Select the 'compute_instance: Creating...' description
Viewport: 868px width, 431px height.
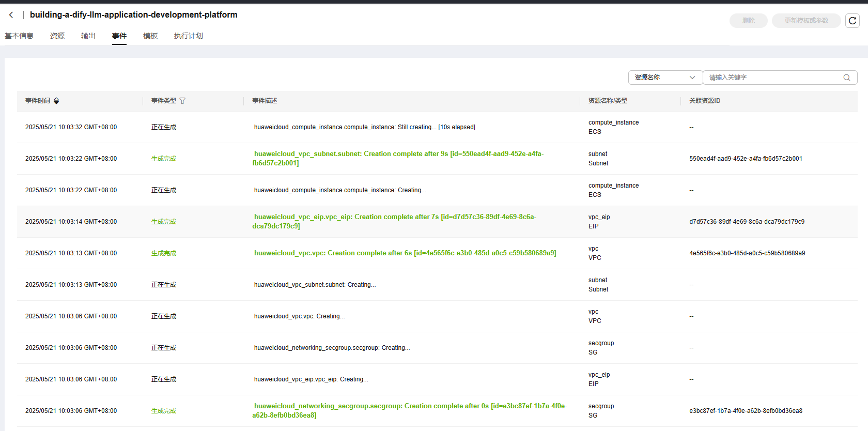tap(340, 190)
